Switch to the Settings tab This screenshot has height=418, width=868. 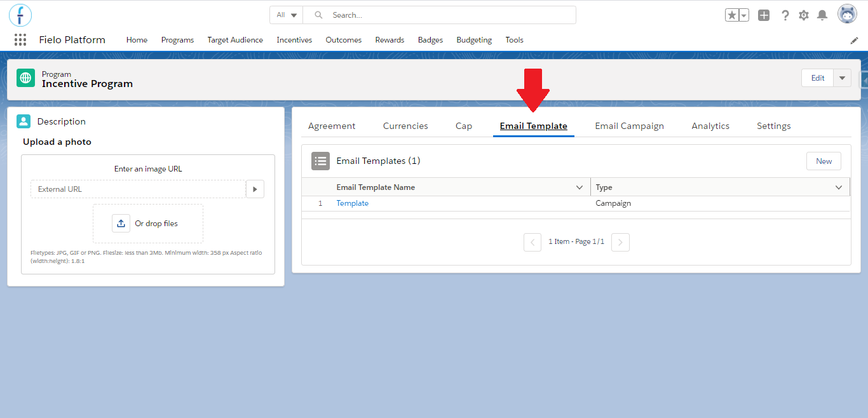[774, 126]
